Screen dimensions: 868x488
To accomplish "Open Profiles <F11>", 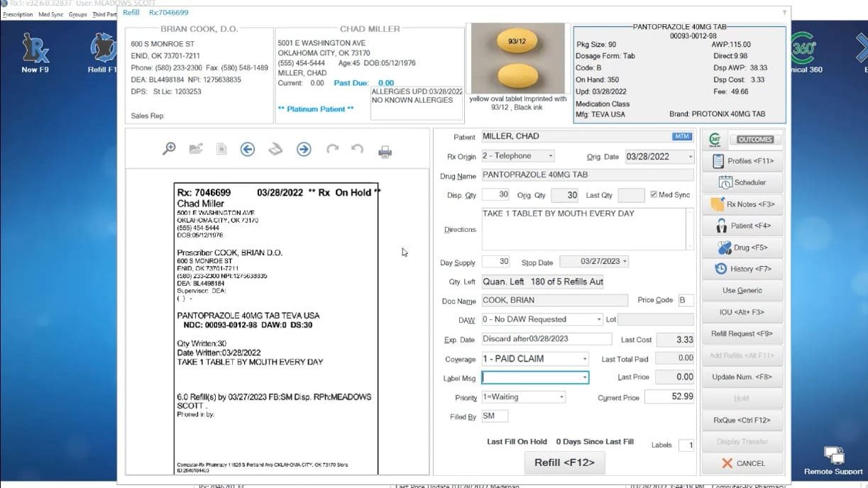I will click(x=742, y=161).
